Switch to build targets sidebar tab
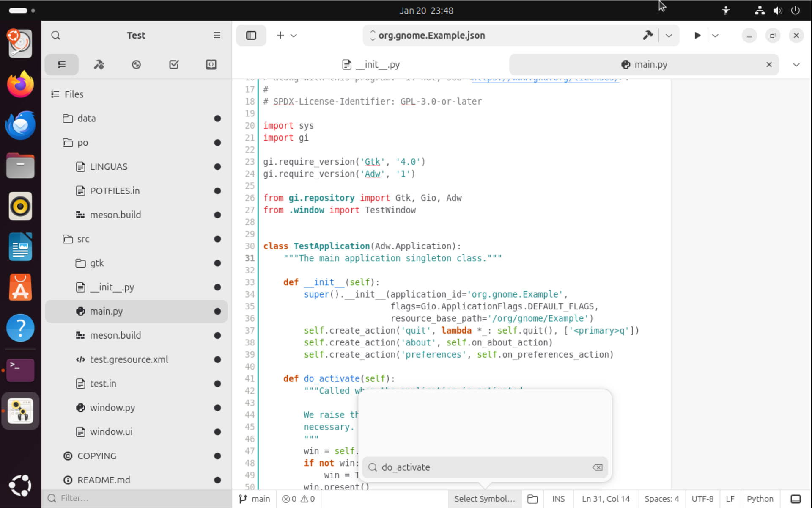The height and width of the screenshot is (508, 812). pyautogui.click(x=99, y=65)
